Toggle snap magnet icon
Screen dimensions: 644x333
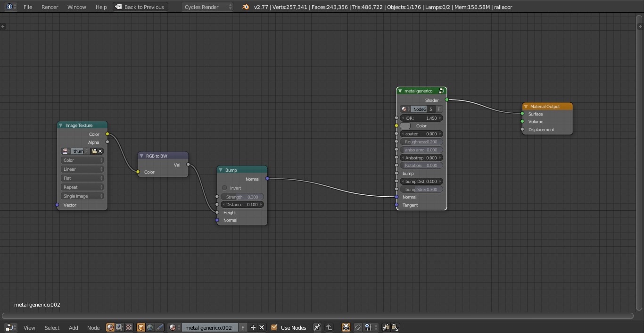tap(358, 327)
